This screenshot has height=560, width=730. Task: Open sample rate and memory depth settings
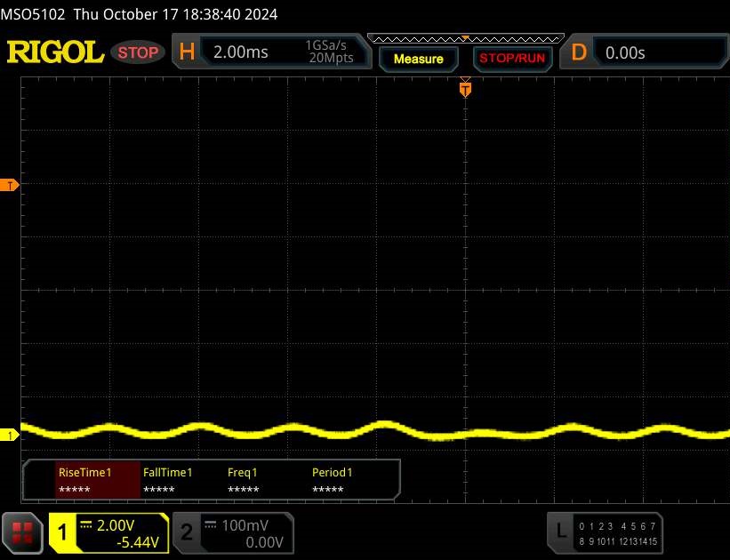point(329,52)
